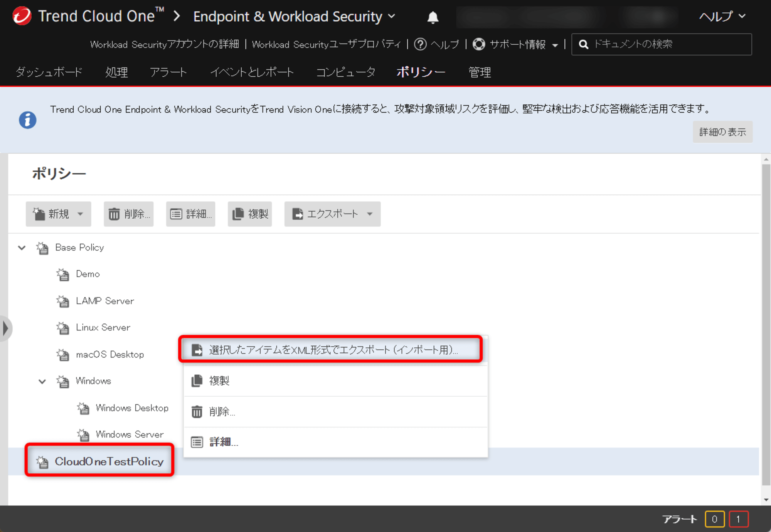Open the ダッシュボード tab

(49, 72)
